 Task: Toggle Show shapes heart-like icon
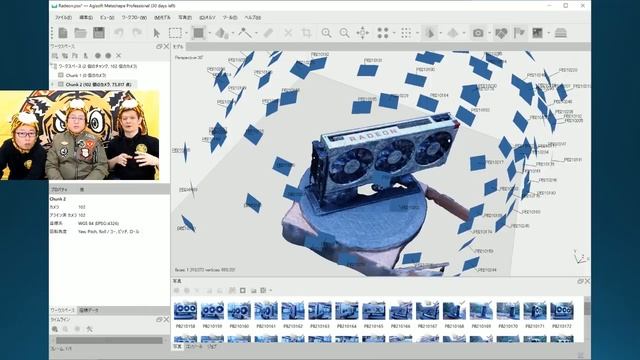(x=501, y=33)
